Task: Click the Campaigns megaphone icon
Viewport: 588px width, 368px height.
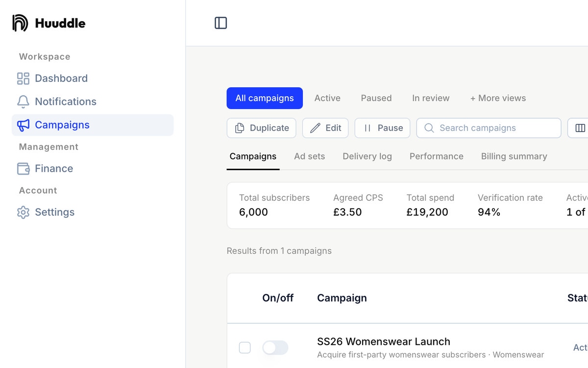Action: coord(23,125)
